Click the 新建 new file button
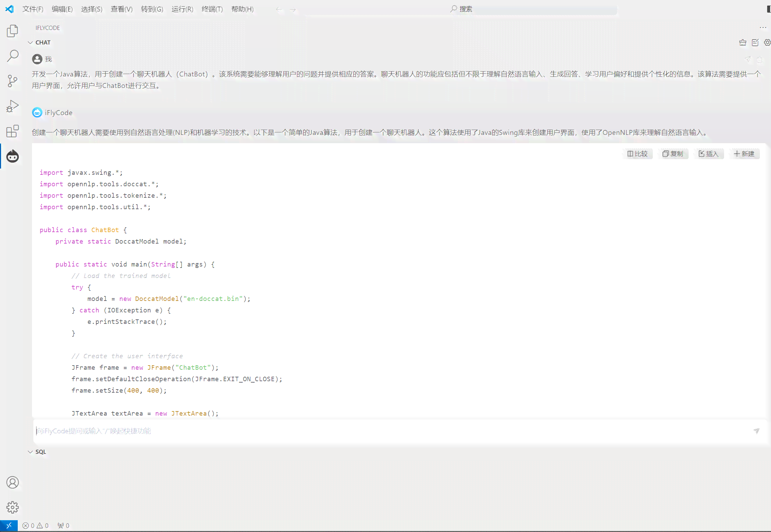 (744, 154)
